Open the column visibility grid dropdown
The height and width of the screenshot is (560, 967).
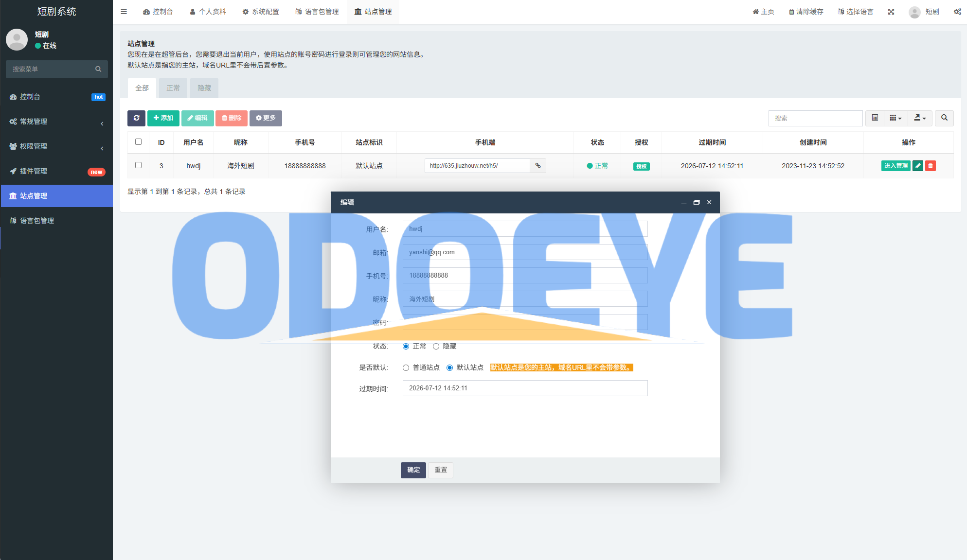[895, 118]
